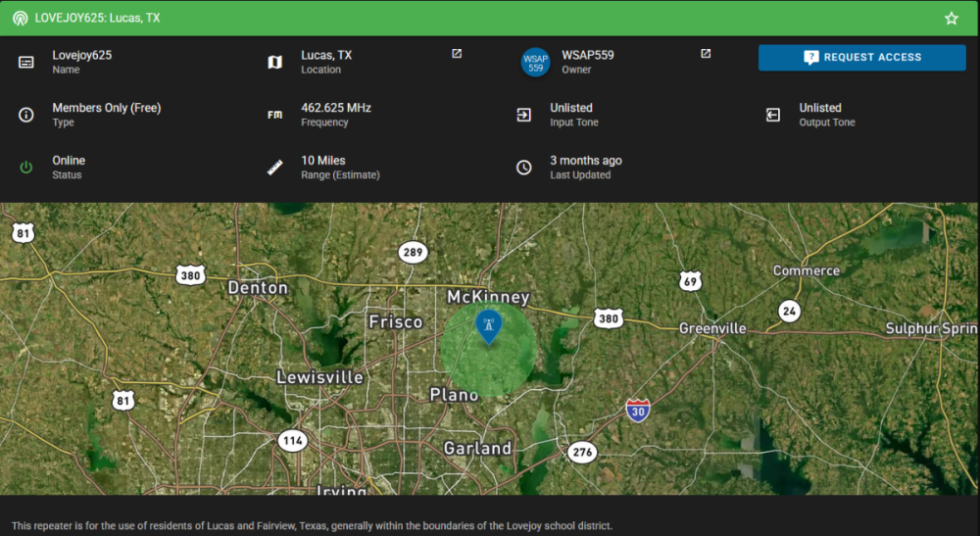This screenshot has width=980, height=536.
Task: Click the Online status text
Action: [69, 160]
